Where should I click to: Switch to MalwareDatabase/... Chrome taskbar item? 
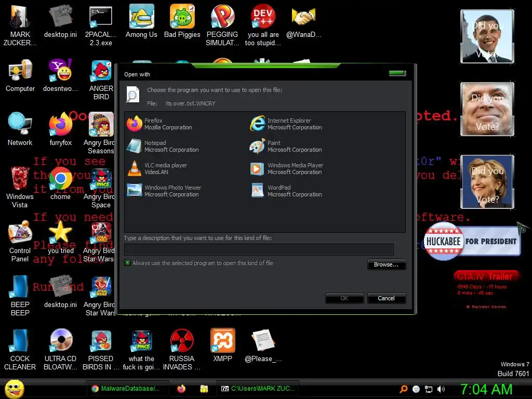127,389
